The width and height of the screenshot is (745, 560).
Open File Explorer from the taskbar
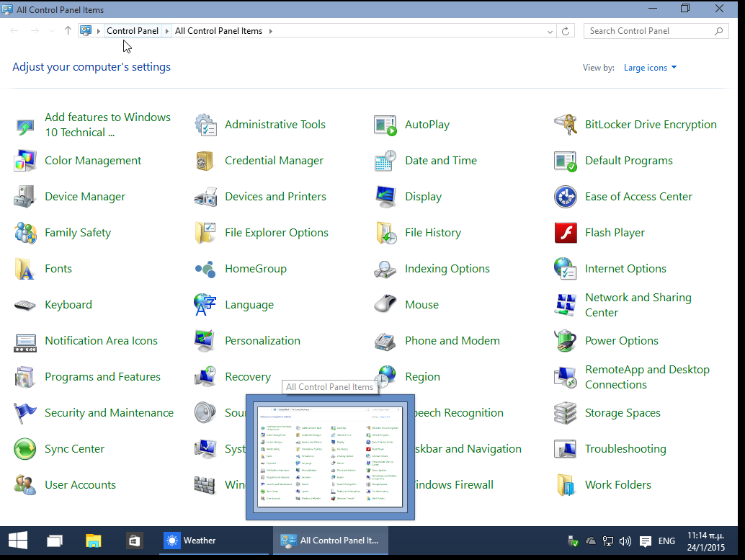(94, 541)
